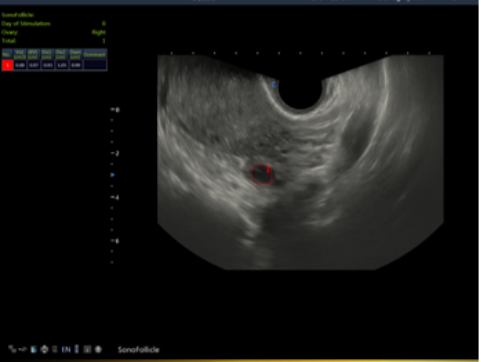
Task: Click the Sonofollicle heading at top left
Action: [18, 15]
